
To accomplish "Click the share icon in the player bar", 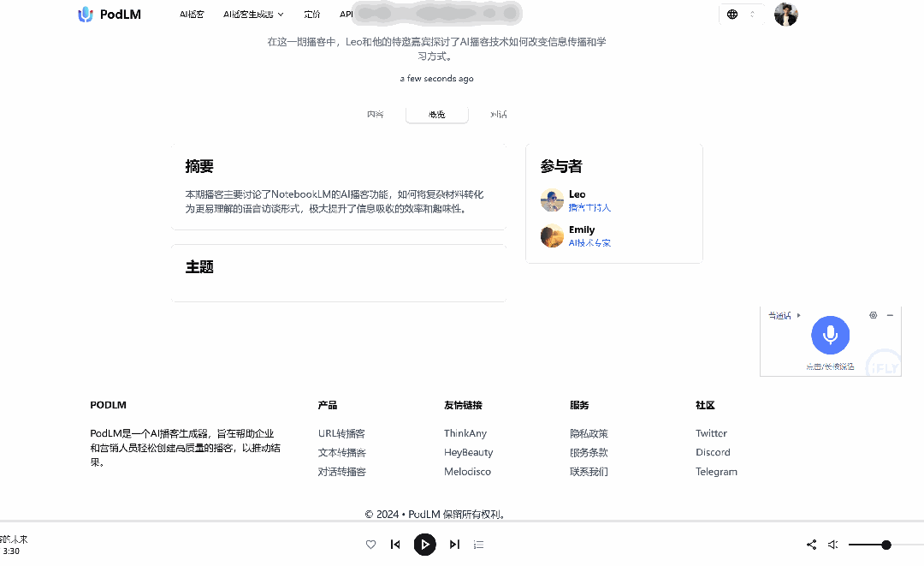I will tap(811, 544).
